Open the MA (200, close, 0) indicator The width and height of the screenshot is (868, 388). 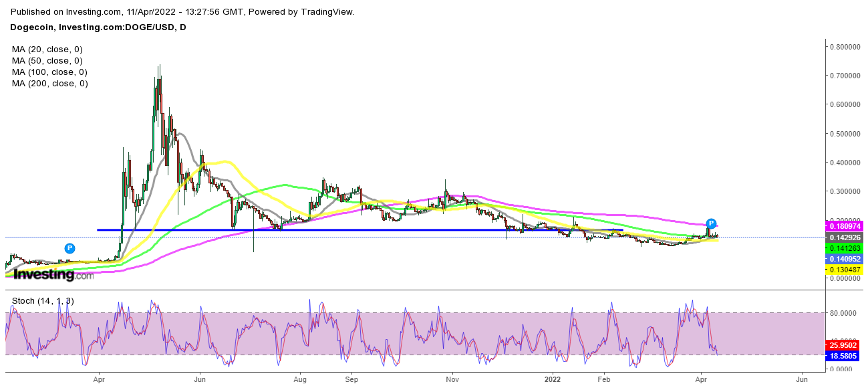pyautogui.click(x=49, y=84)
